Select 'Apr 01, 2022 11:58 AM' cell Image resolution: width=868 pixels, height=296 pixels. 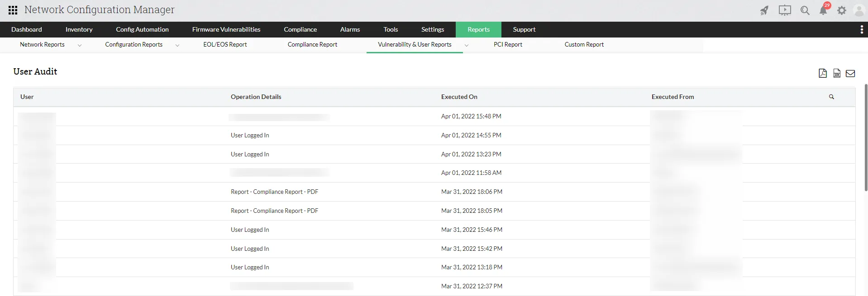(x=471, y=173)
